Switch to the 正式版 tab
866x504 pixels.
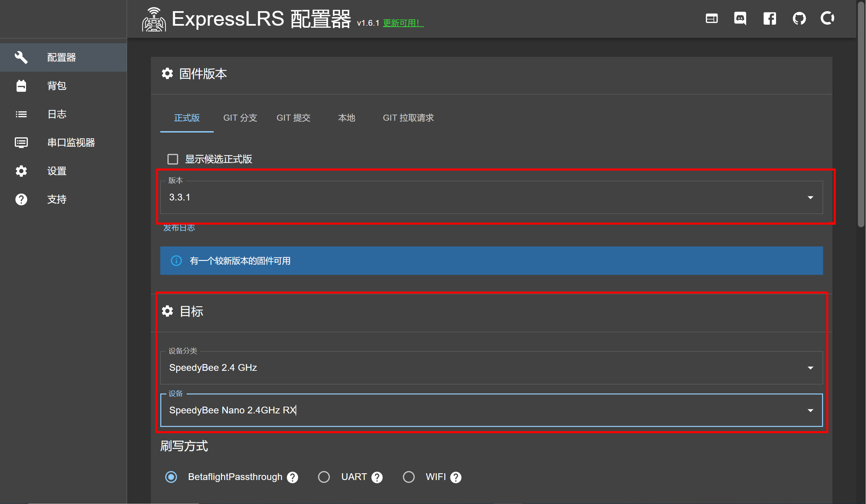[187, 118]
